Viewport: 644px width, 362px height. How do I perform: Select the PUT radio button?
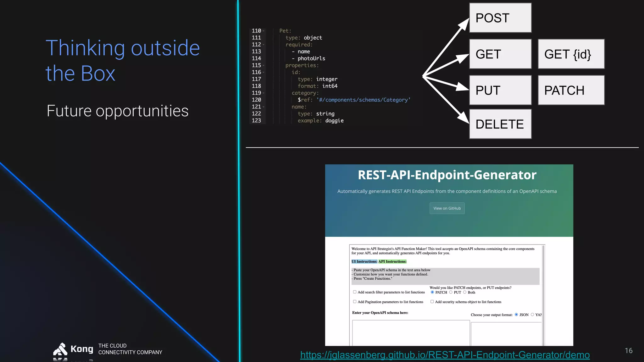(x=451, y=292)
